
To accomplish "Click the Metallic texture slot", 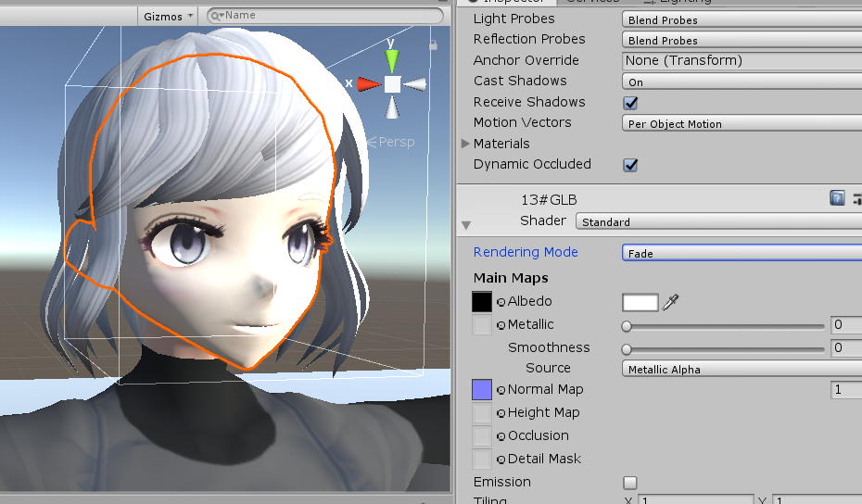I will pyautogui.click(x=482, y=325).
